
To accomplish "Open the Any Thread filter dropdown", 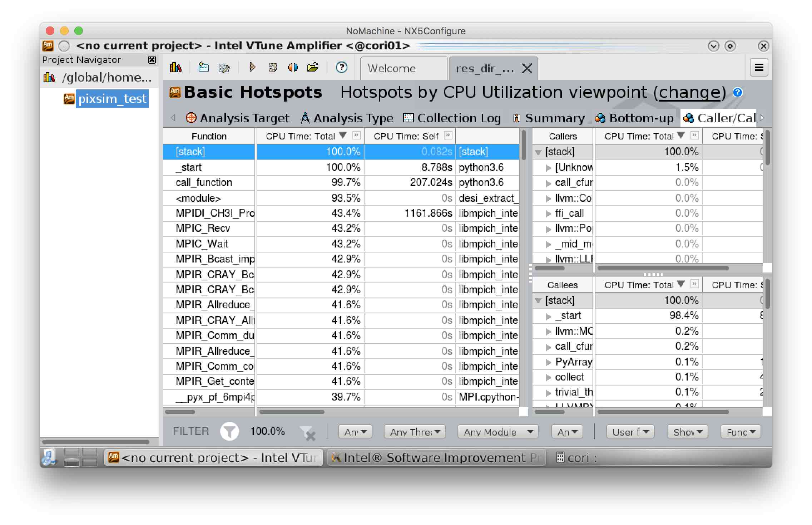I will point(415,432).
